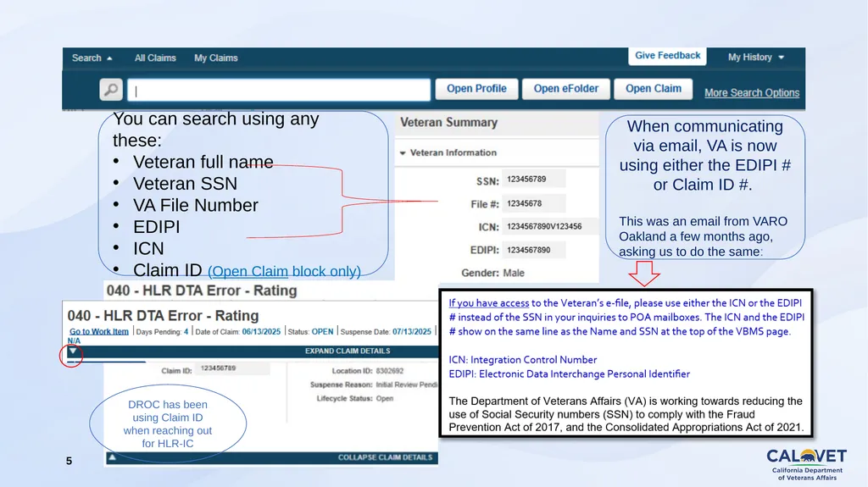Click the Date of Claim 06/13/2025 value

point(261,332)
